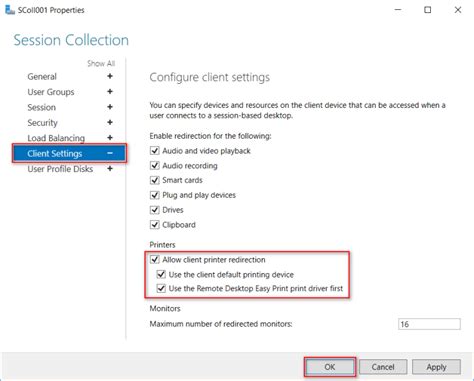Uncheck the Smart cards checkbox
474x381 pixels.
155,180
